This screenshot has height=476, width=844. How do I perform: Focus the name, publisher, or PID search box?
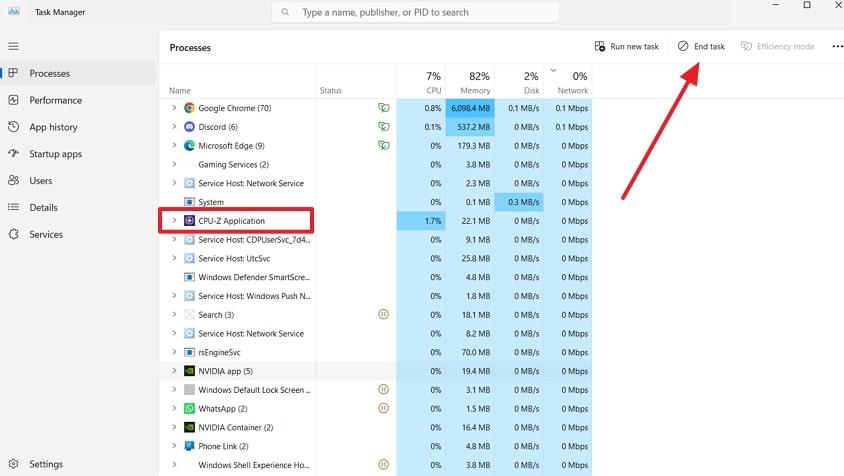tap(415, 12)
